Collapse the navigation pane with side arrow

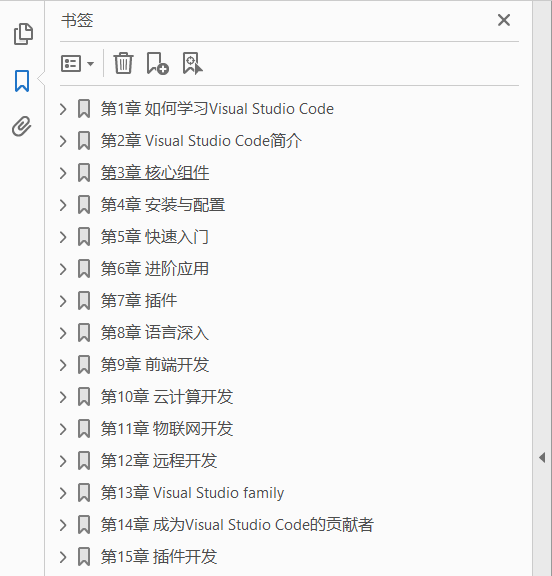[x=542, y=457]
